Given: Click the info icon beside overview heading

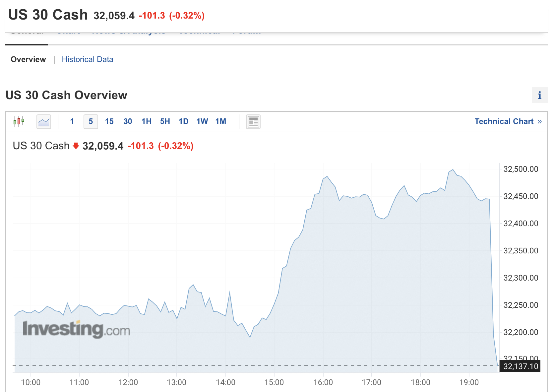Looking at the screenshot, I should click(539, 96).
